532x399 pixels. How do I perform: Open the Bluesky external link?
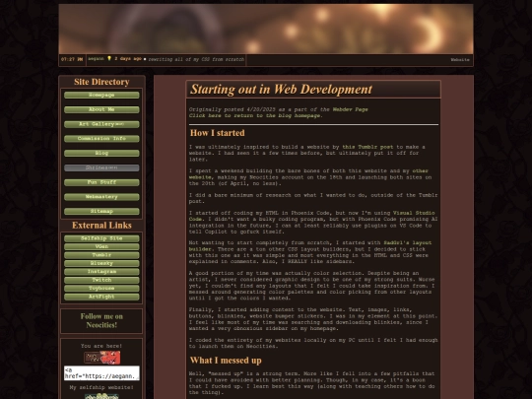tap(101, 263)
